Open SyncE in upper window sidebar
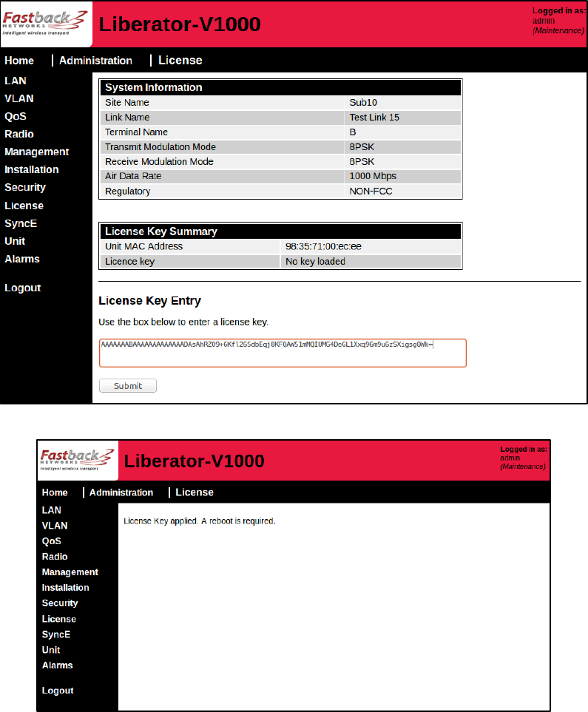Screen dimensions: 588x712 click(x=21, y=223)
